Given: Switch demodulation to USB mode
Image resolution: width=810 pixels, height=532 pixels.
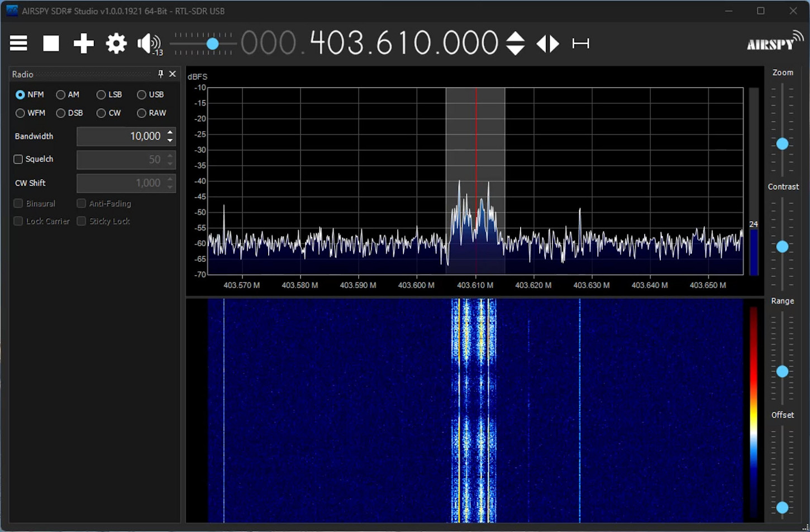Looking at the screenshot, I should (141, 94).
